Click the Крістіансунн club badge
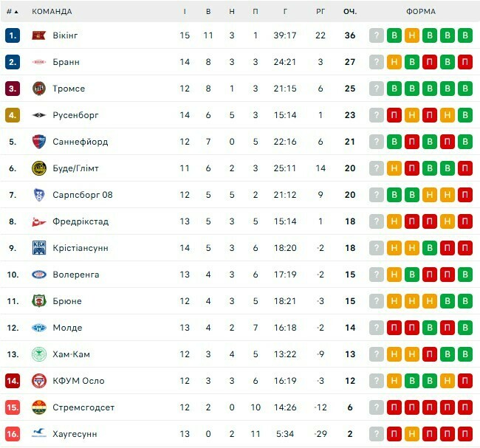Viewport: 480px width, 448px height. coord(39,248)
